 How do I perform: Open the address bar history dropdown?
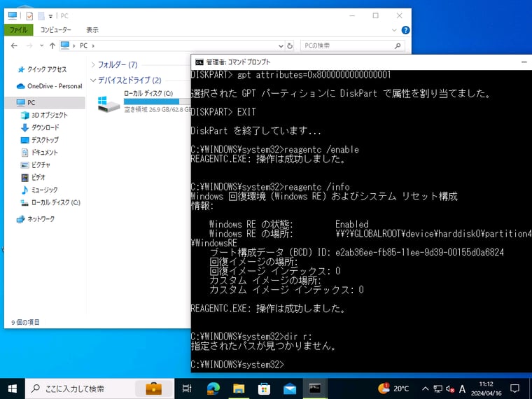point(281,45)
